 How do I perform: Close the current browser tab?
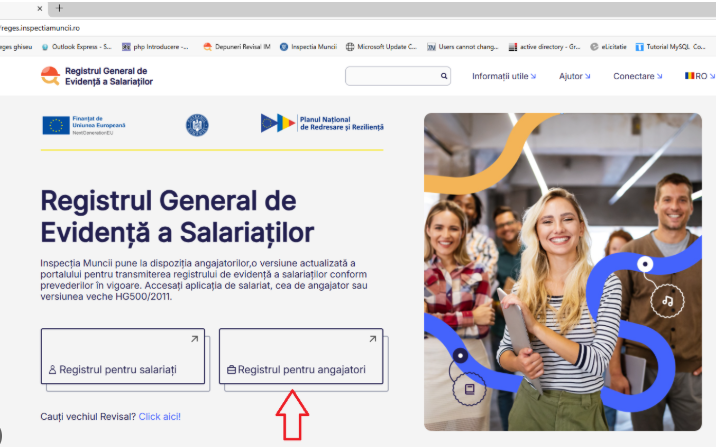coord(40,8)
